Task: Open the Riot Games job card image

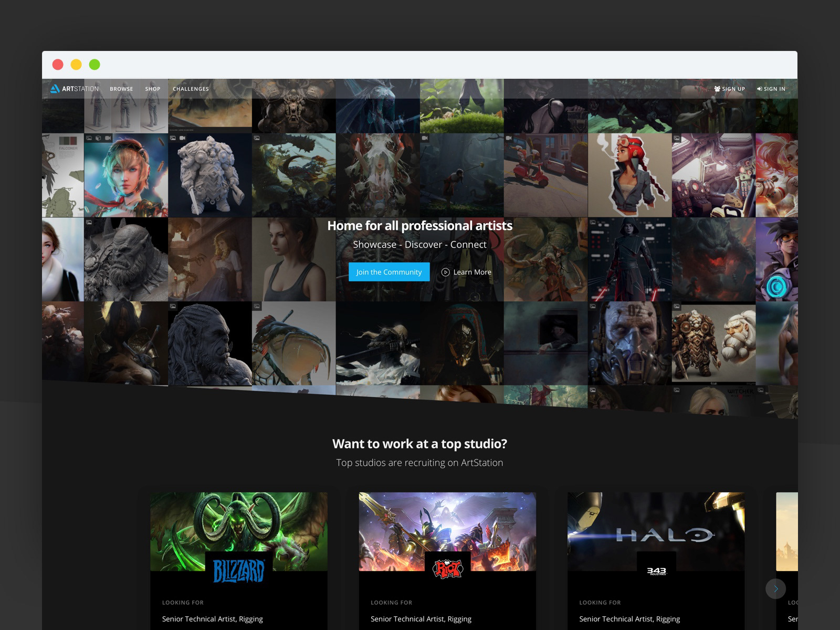Action: 447,531
